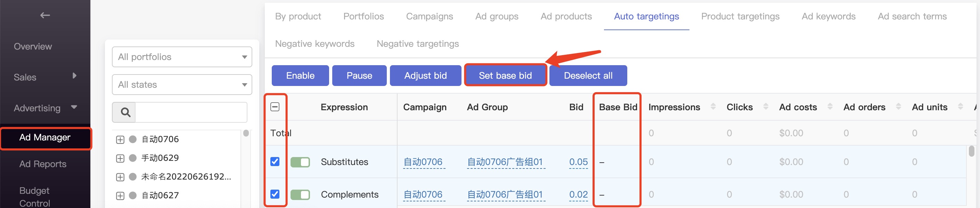980x208 pixels.
Task: Sort by Clicks column arrows
Action: point(766,107)
